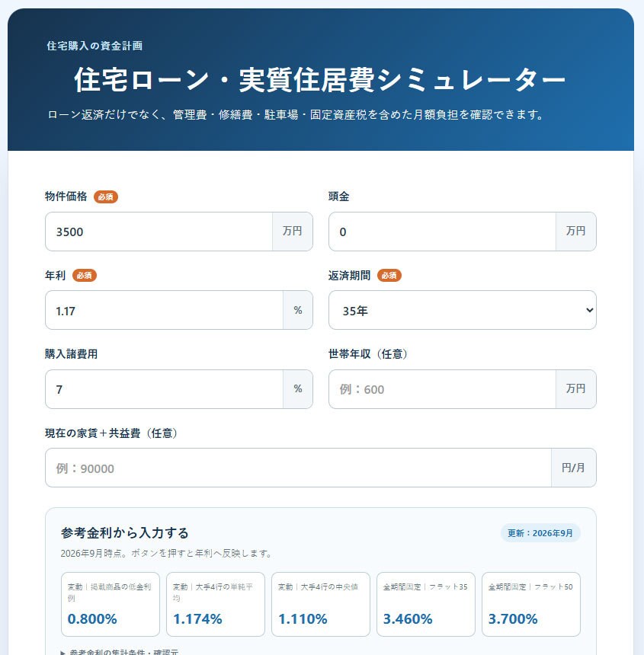The image size is (644, 655).
Task: Click the 現在の家賃＋共益費 field with placeholder 例：90000
Action: [x=299, y=468]
